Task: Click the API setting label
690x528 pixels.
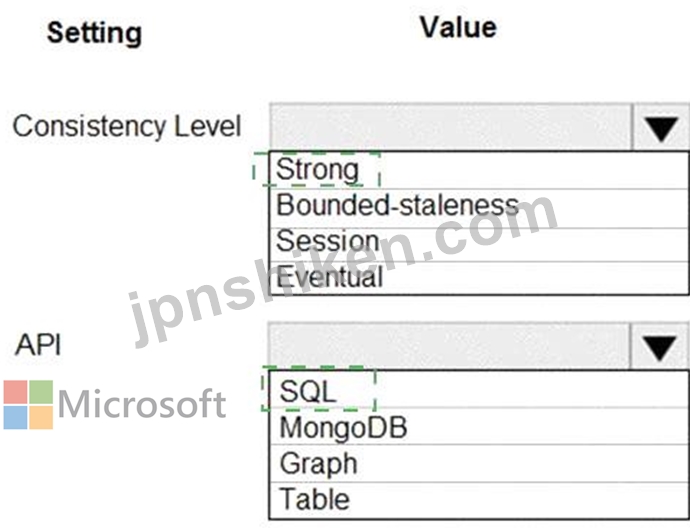Action: (37, 344)
